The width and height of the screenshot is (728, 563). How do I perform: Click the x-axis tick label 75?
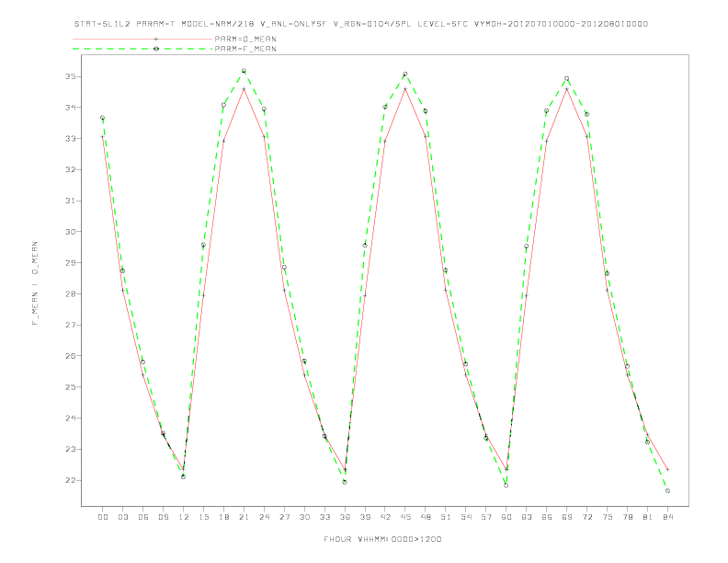608,517
